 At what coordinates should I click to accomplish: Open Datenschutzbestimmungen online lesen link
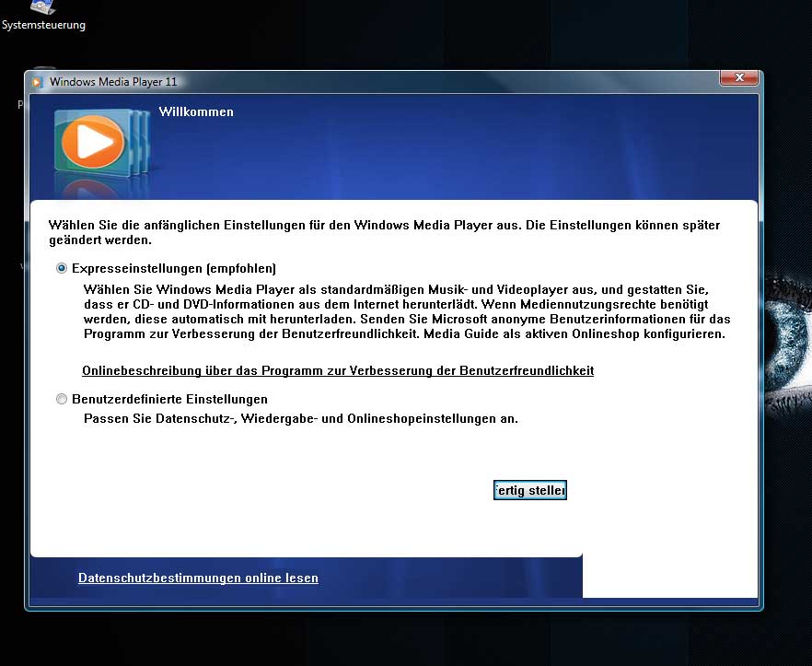[x=198, y=578]
